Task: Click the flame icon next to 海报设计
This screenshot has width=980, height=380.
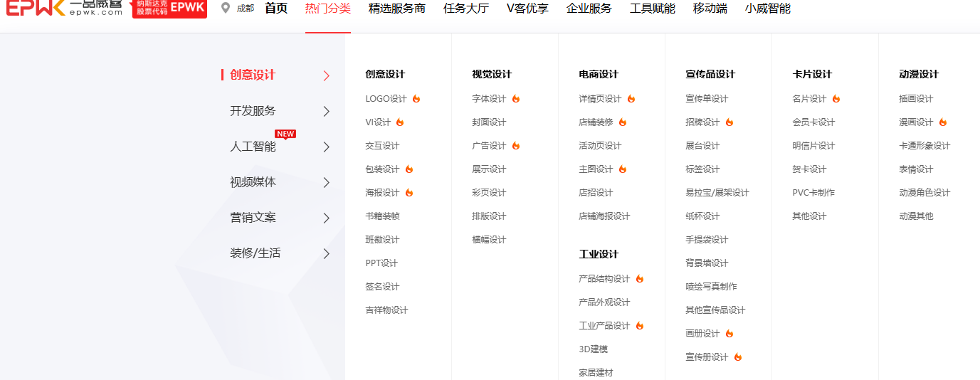Action: (x=409, y=193)
